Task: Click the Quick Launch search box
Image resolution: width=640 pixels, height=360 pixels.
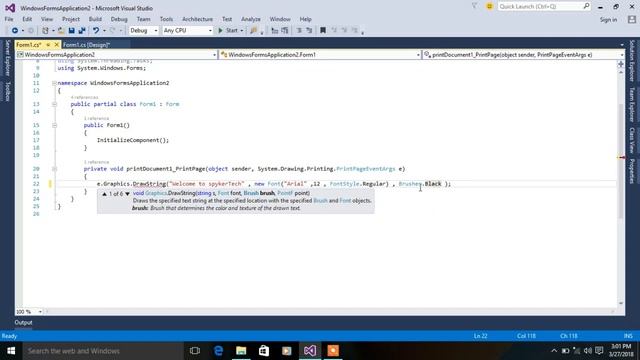Action: (x=544, y=7)
